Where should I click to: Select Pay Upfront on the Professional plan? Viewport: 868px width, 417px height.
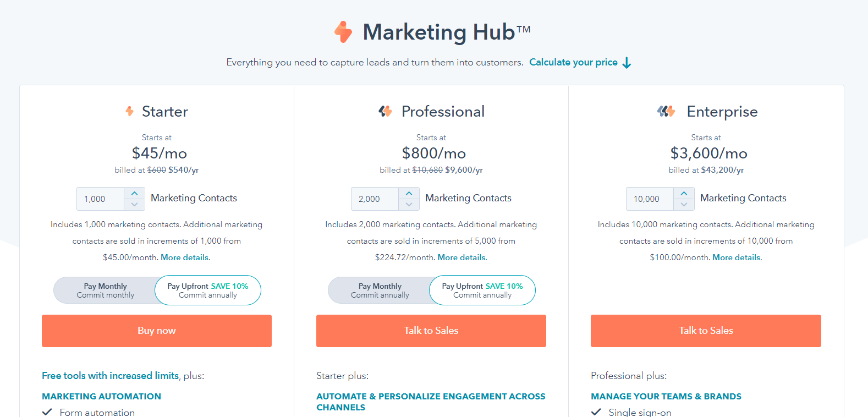click(482, 290)
